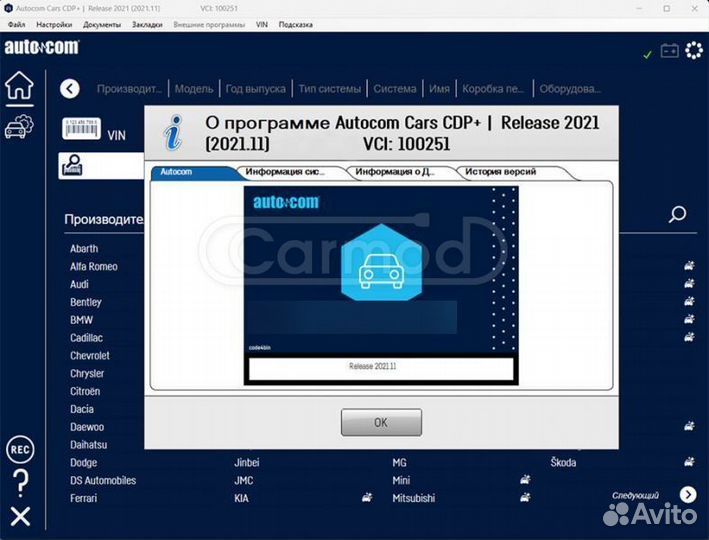Select Модель breadcrumb step
The image size is (709, 540).
click(194, 89)
